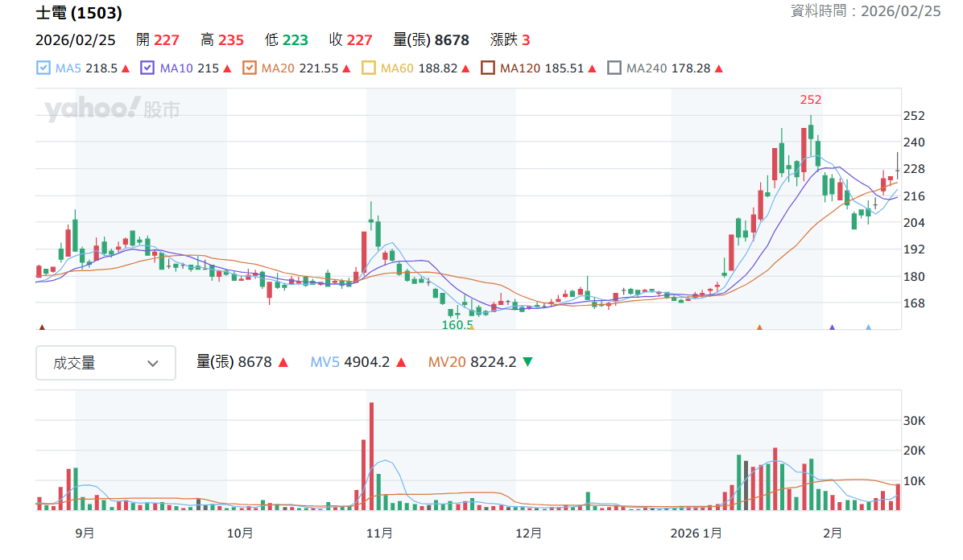Click the 2026 1月 time axis label
The width and height of the screenshot is (963, 560).
pyautogui.click(x=696, y=533)
